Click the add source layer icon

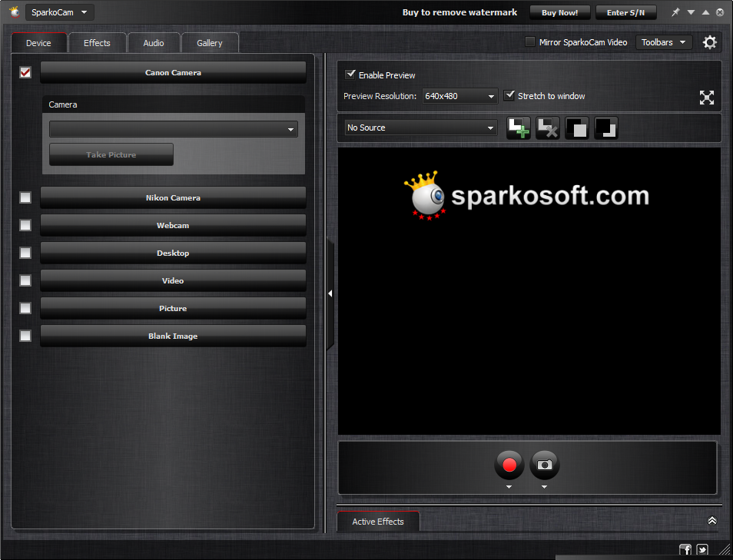point(519,128)
